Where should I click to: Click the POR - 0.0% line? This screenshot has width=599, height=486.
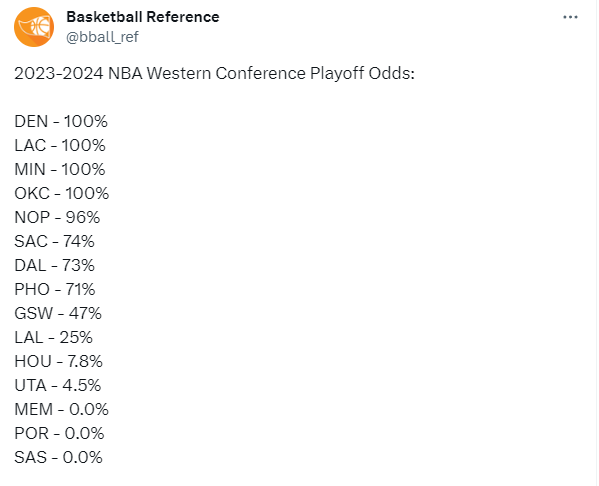click(x=59, y=434)
